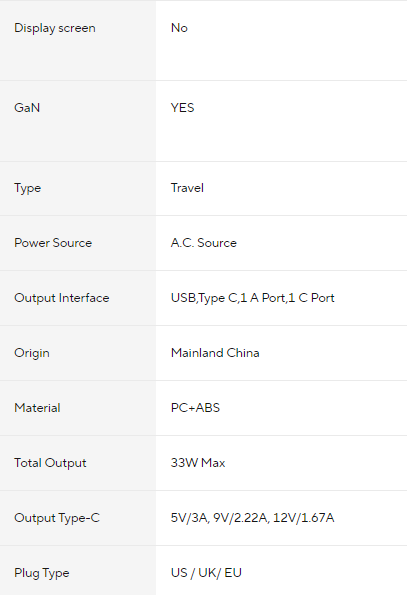Click the Output Interface label
This screenshot has width=407, height=595.
[61, 298]
